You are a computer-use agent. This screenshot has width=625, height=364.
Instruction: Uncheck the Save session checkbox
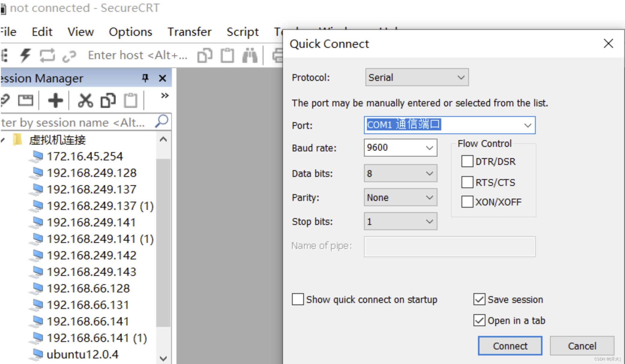click(x=479, y=299)
